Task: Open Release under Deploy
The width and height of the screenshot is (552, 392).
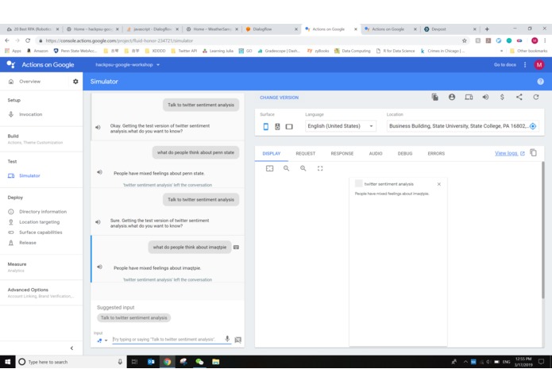Action: tap(28, 243)
